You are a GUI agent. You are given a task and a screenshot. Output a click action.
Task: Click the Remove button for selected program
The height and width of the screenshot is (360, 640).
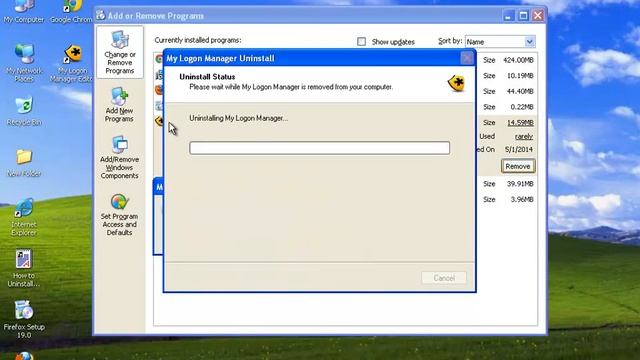(x=518, y=166)
